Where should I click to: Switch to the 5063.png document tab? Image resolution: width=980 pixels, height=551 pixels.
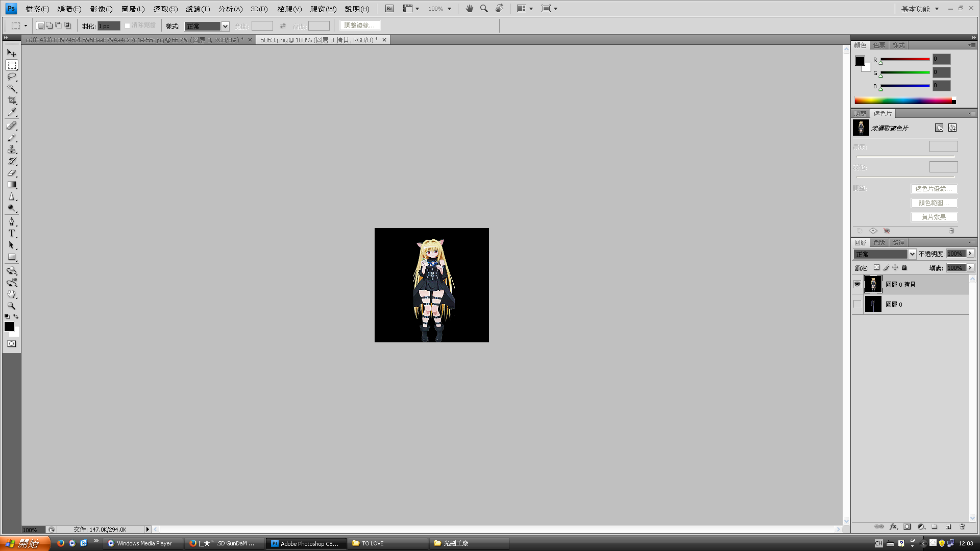(318, 40)
